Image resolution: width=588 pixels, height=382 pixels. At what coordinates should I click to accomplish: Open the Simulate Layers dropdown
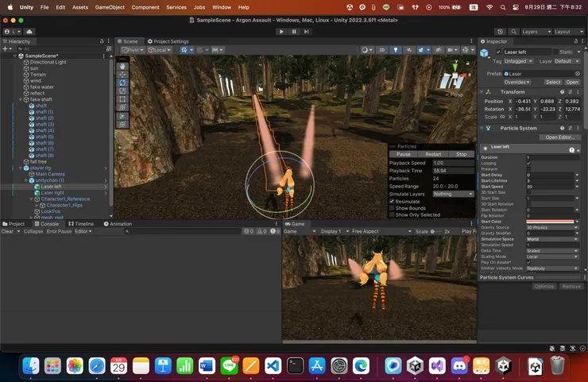453,194
